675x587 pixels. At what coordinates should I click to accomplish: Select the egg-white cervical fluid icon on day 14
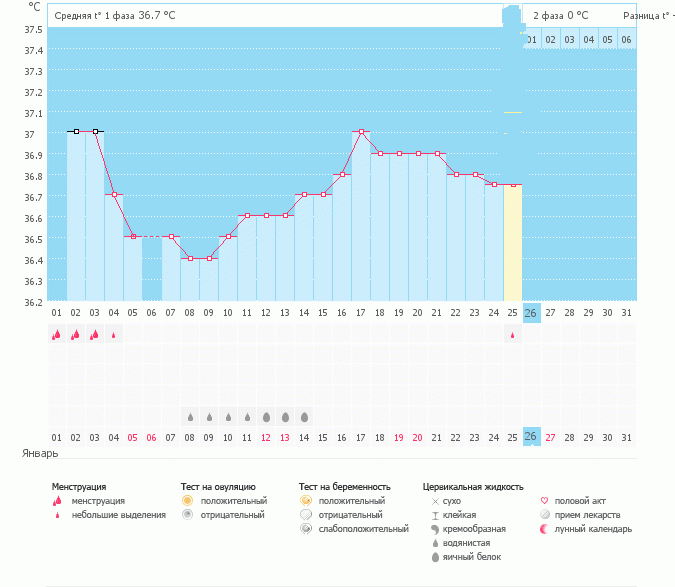(x=304, y=416)
